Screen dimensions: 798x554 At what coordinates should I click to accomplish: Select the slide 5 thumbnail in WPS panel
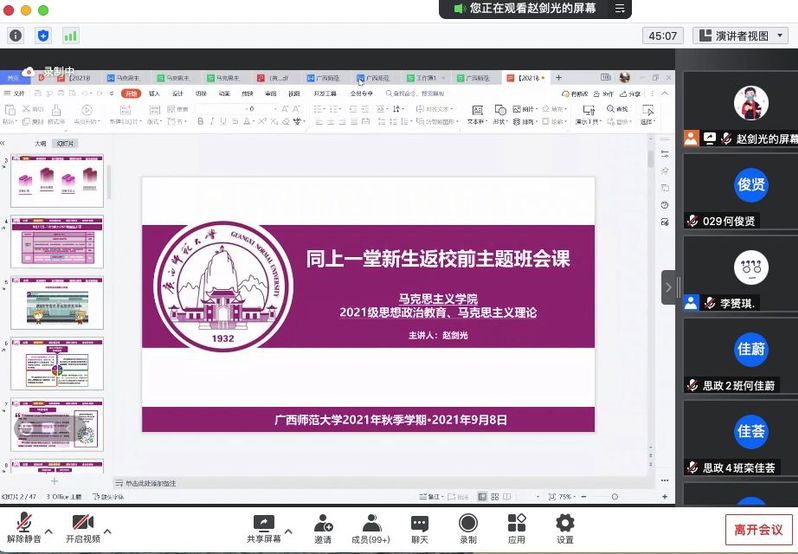click(x=57, y=302)
